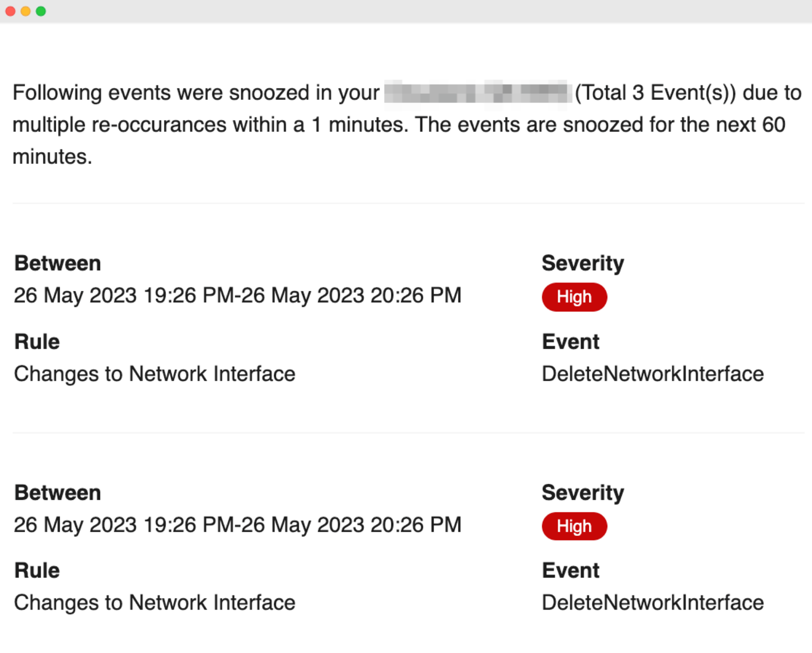Click the green zoom window button
The width and height of the screenshot is (812, 653).
click(39, 10)
